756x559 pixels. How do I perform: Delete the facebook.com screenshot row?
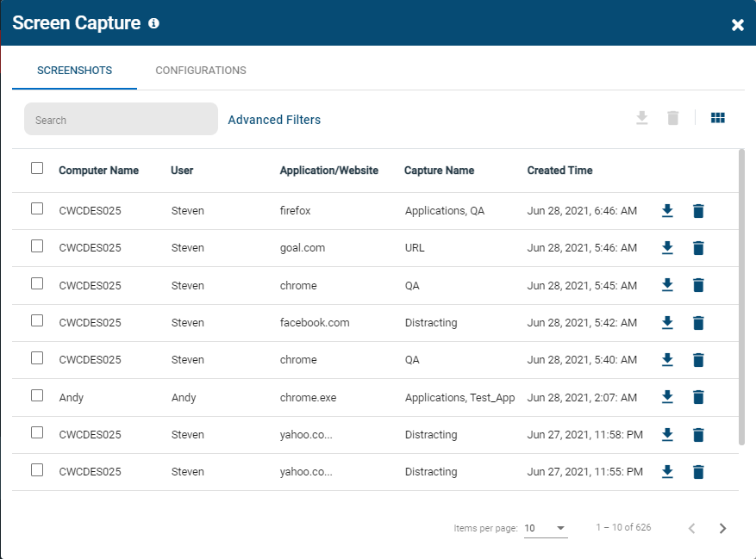point(698,322)
